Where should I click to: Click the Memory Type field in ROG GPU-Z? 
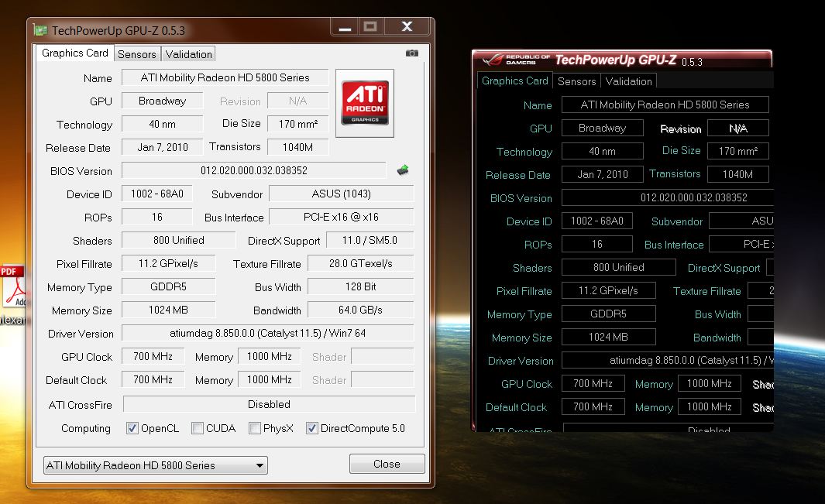pos(609,314)
